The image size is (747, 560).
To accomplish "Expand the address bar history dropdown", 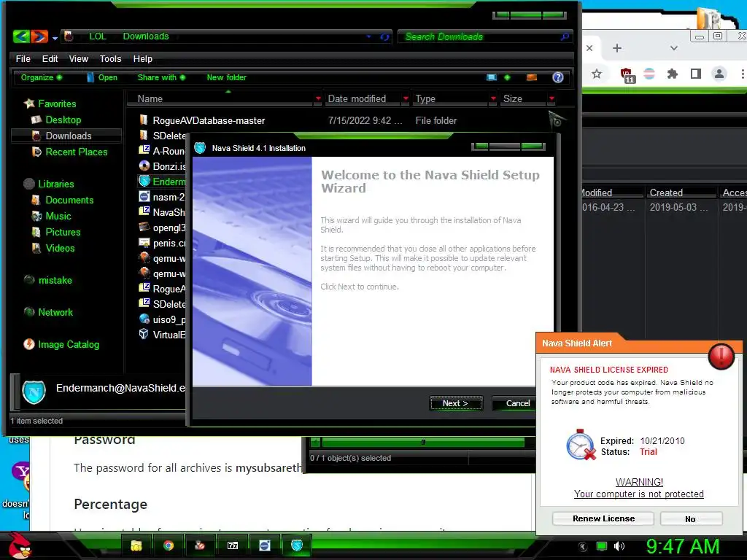I will tap(368, 36).
